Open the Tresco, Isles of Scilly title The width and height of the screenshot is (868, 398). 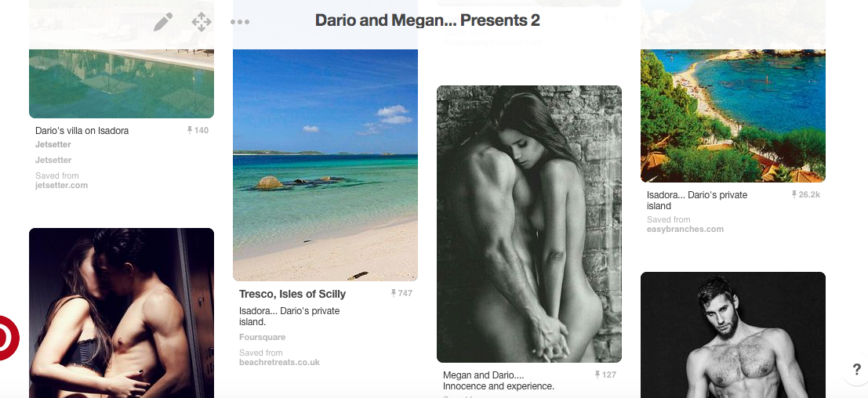tap(292, 294)
